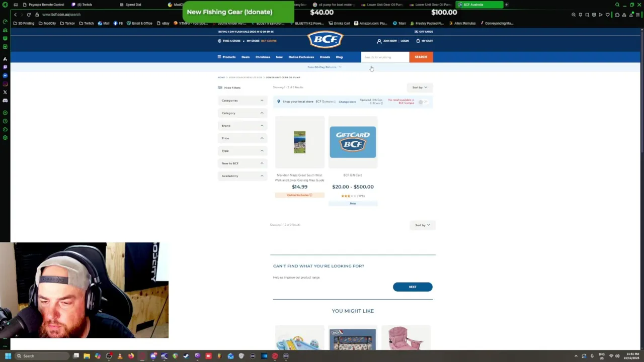Screen dimensions: 644x362
Task: Collapse the New to BCF filter
Action: coord(243,163)
